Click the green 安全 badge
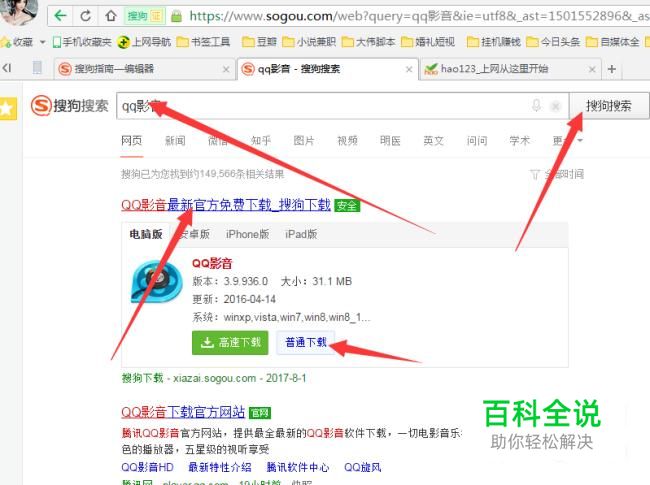The width and height of the screenshot is (650, 485). [x=347, y=206]
